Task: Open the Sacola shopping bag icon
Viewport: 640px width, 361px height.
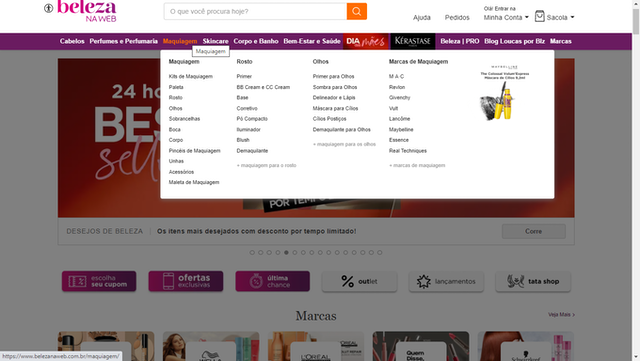Action: coord(540,16)
